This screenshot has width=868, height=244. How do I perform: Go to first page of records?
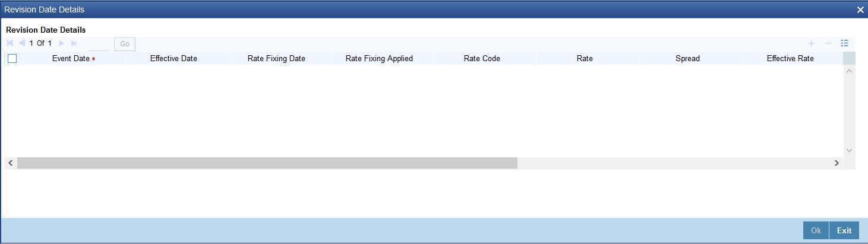(x=10, y=43)
